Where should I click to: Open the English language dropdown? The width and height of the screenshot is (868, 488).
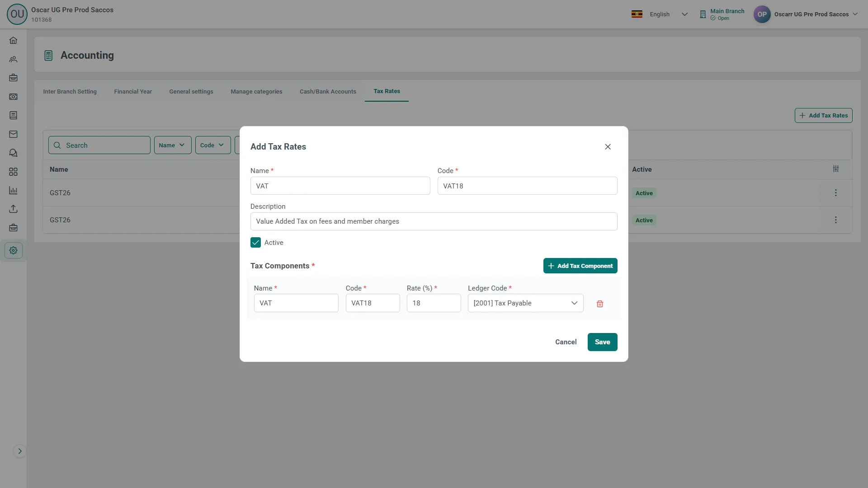click(x=660, y=14)
